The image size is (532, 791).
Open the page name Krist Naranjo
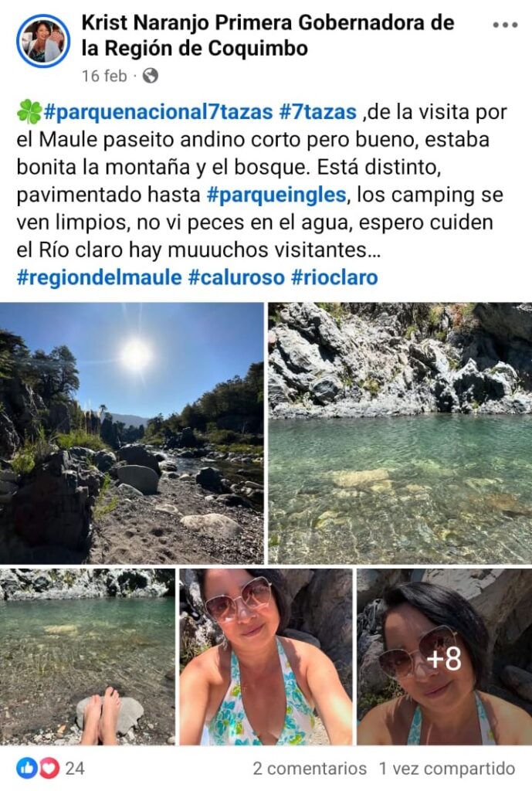pos(267,36)
